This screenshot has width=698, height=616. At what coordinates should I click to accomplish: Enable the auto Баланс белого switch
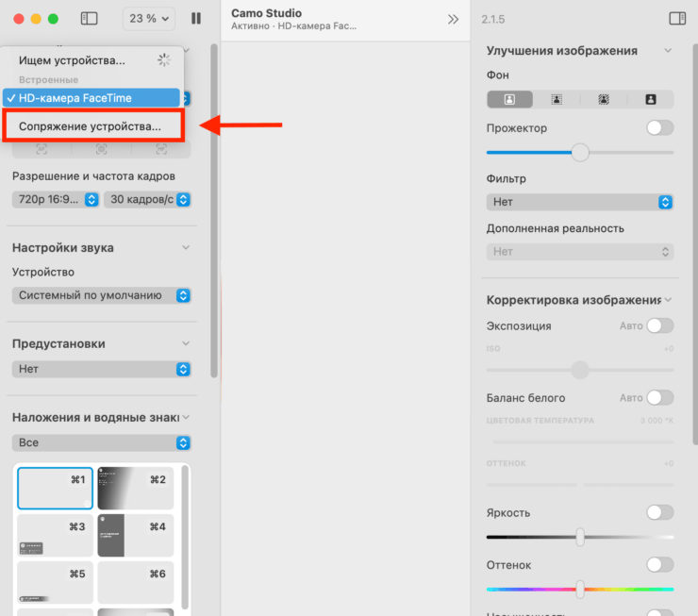[659, 398]
